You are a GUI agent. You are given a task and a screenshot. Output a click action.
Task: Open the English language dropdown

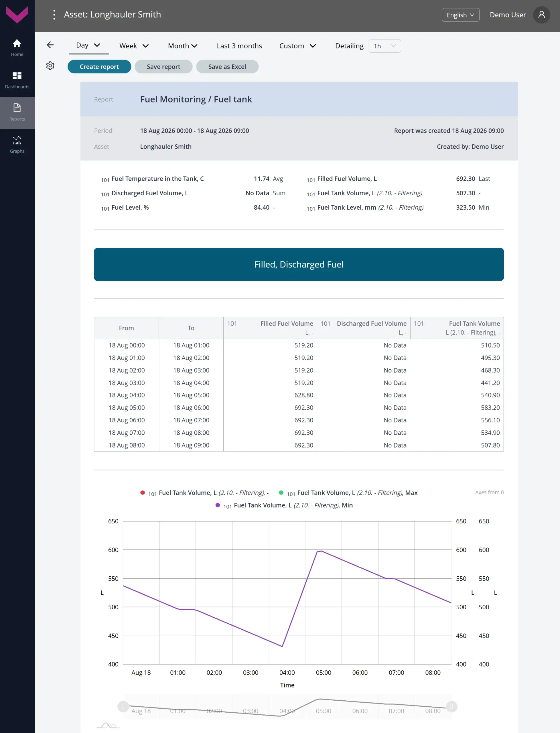(460, 15)
